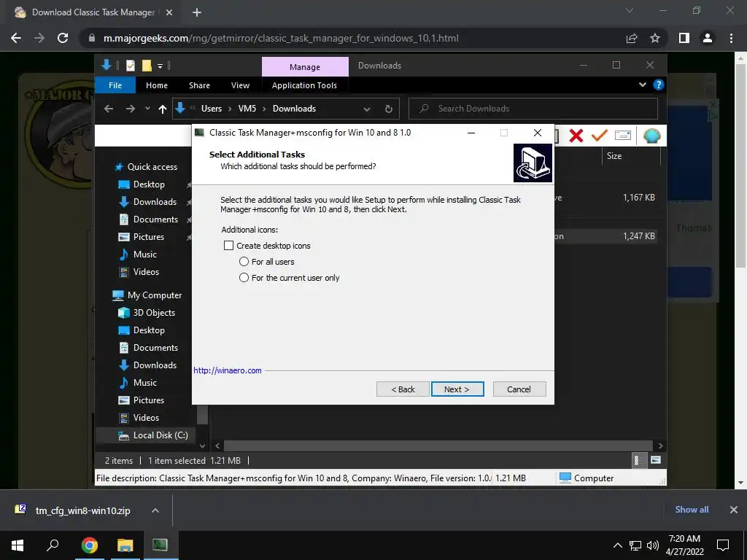Switch to the Home ribbon tab

pyautogui.click(x=157, y=85)
